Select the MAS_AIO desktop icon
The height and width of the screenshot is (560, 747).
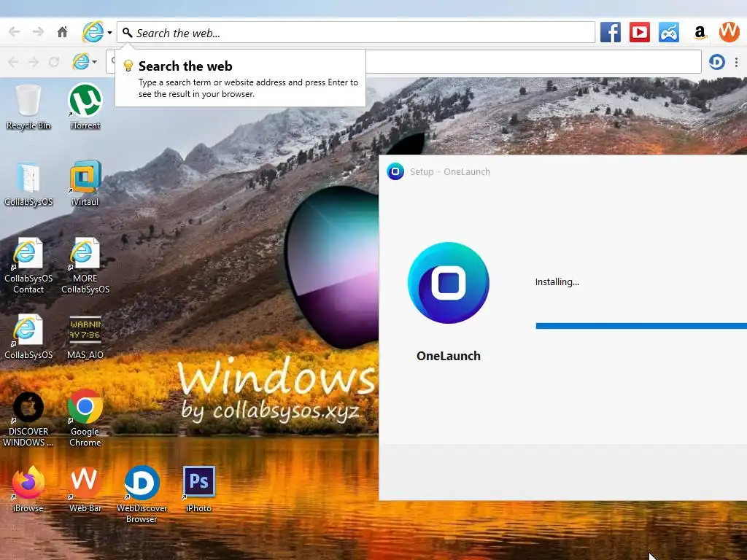85,337
